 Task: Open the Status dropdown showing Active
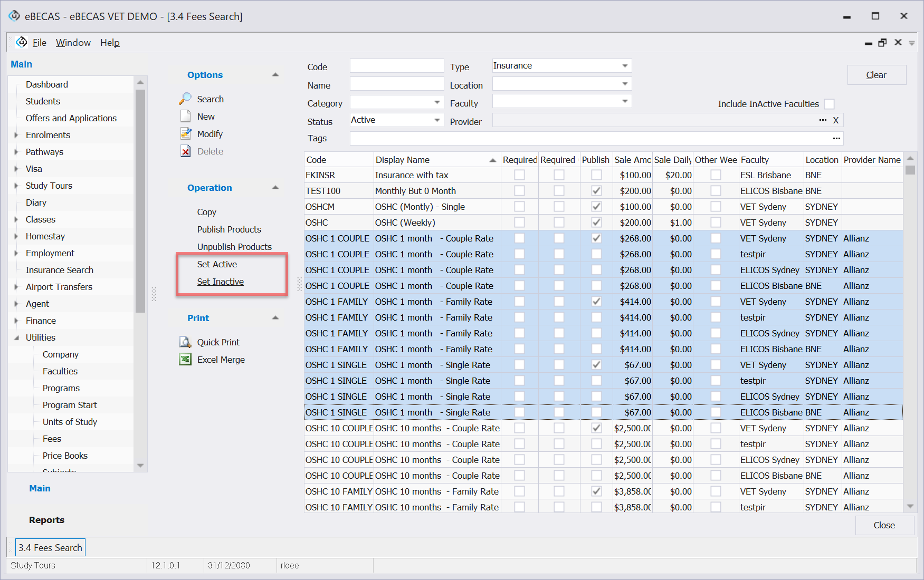click(x=437, y=120)
